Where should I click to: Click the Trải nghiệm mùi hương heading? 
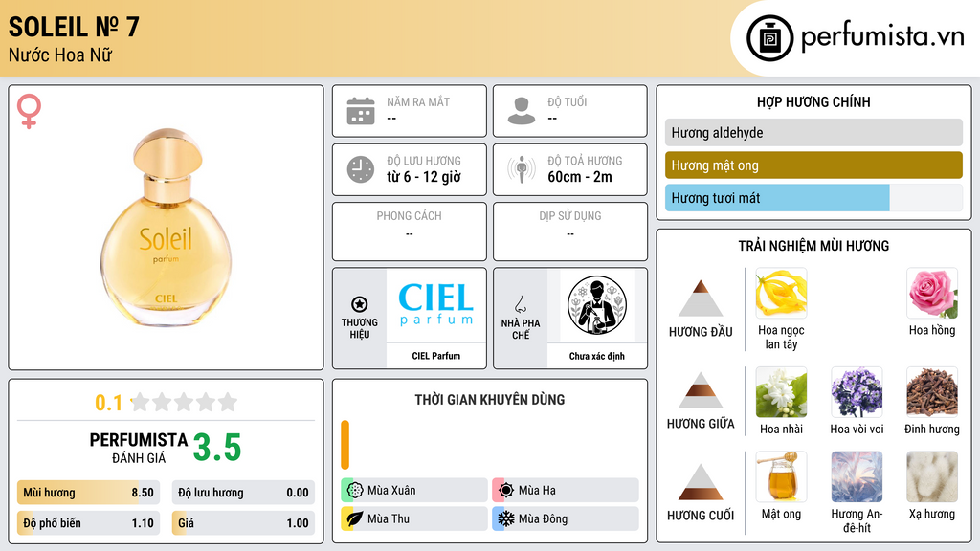coord(813,246)
